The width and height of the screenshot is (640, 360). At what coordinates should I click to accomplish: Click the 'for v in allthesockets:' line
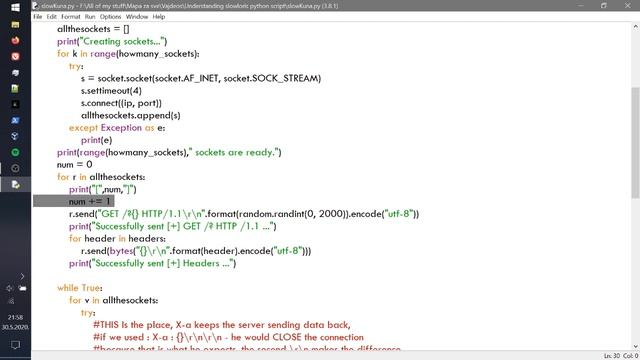point(113,300)
